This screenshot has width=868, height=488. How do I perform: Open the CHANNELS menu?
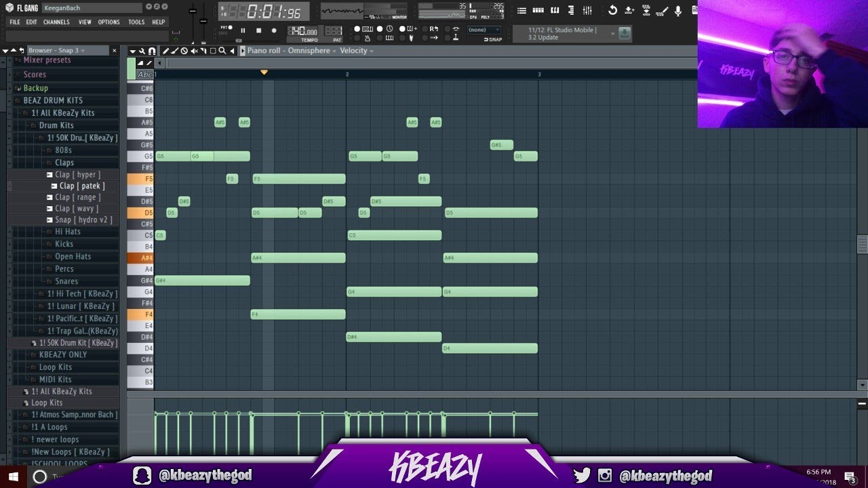click(x=56, y=22)
